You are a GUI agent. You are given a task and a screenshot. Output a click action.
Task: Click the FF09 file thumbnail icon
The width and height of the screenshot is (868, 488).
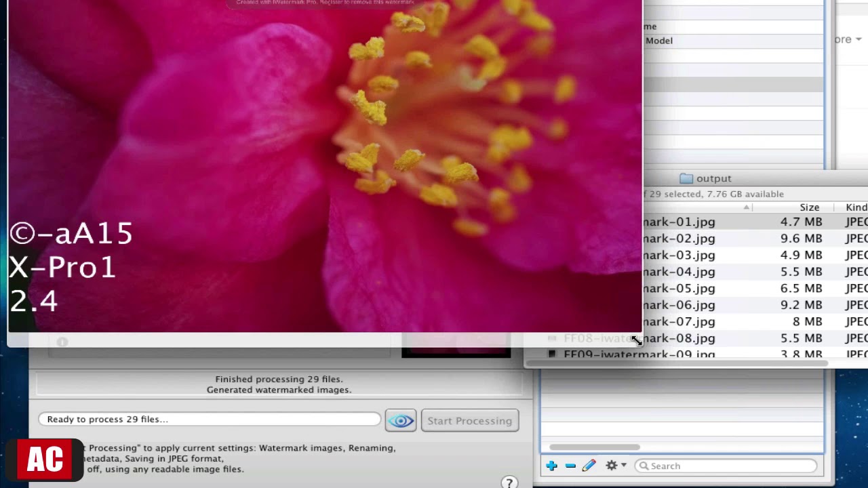[x=552, y=354]
